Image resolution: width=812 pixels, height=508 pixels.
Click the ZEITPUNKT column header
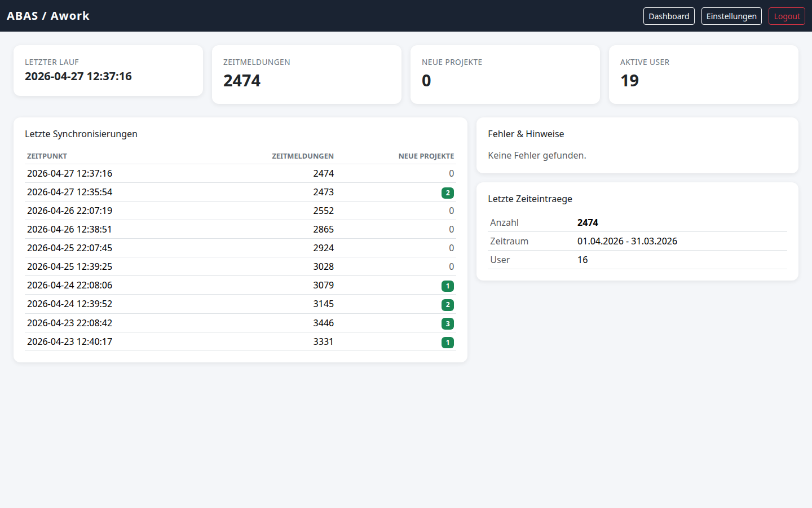pyautogui.click(x=47, y=156)
